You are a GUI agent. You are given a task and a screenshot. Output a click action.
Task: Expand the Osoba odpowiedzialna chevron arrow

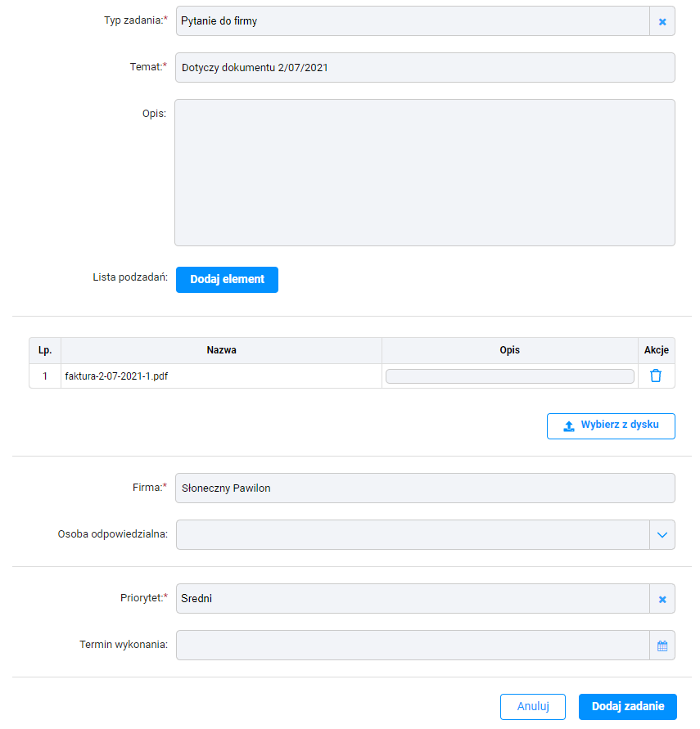[x=662, y=534]
